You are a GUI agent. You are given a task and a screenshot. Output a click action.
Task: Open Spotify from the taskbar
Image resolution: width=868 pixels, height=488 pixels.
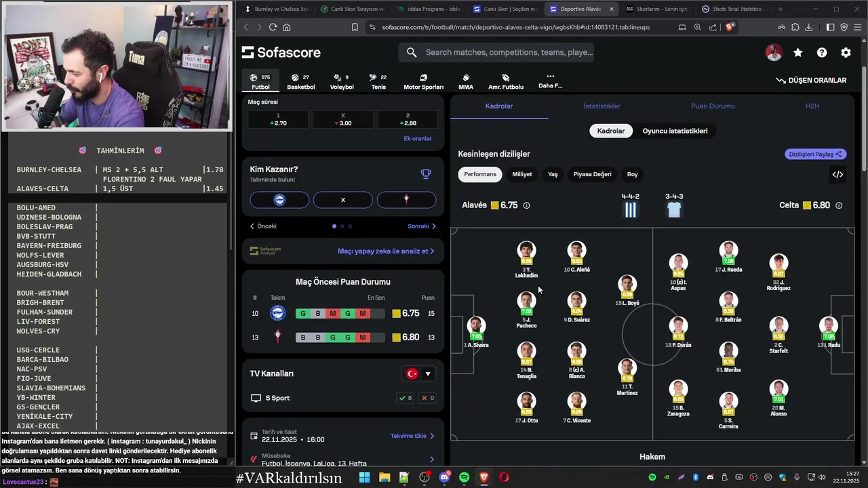pyautogui.click(x=464, y=478)
